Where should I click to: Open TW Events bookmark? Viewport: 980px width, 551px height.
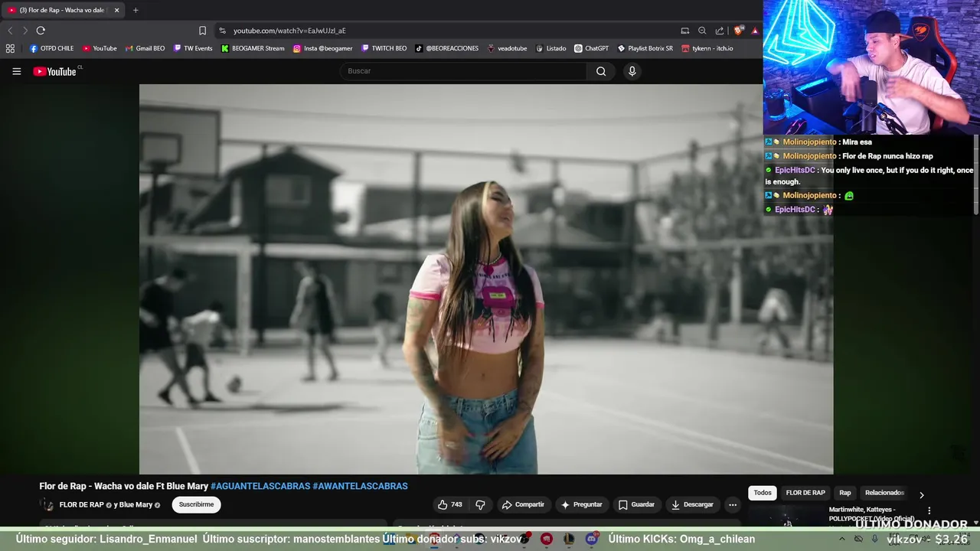[x=193, y=48]
